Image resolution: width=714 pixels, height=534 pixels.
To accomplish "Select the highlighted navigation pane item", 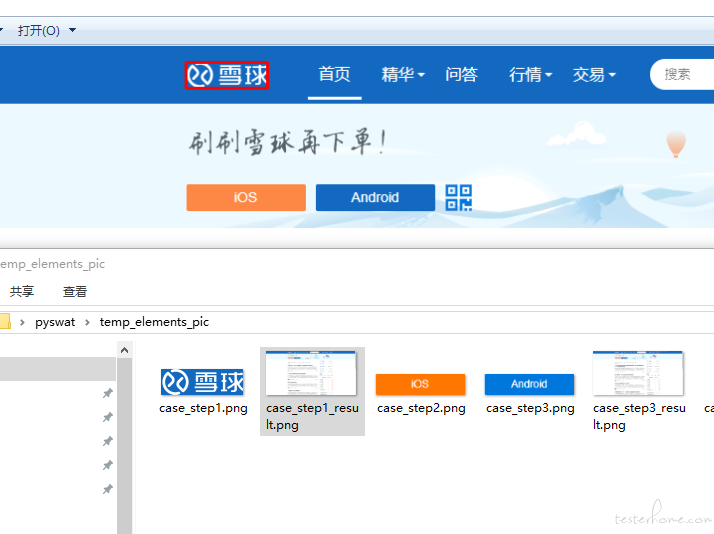I will pos(58,369).
